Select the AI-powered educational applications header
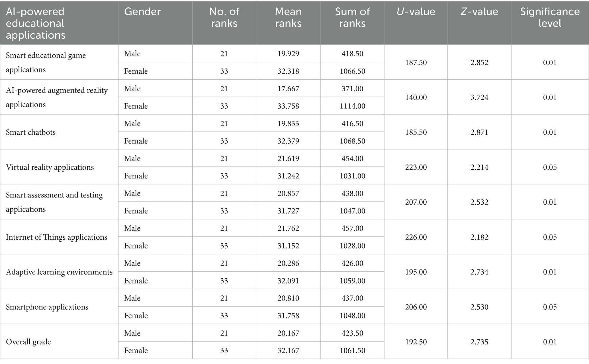 click(36, 23)
